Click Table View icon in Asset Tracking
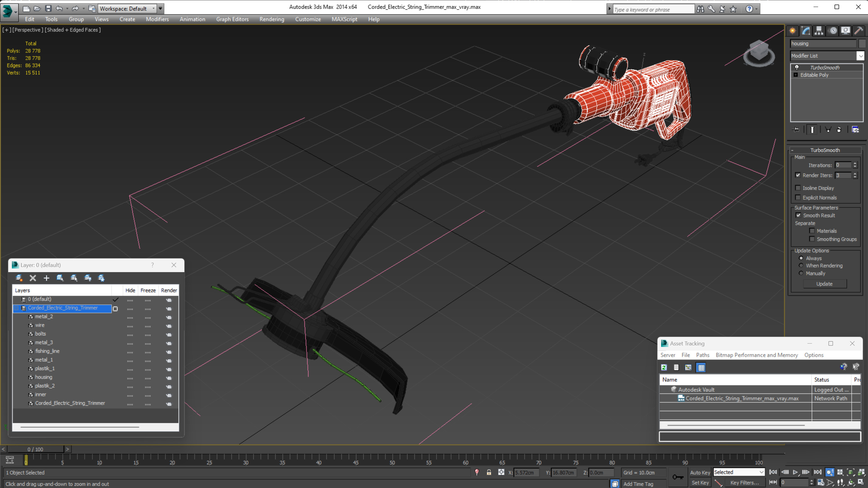Screen dimensions: 868x488 point(701,367)
